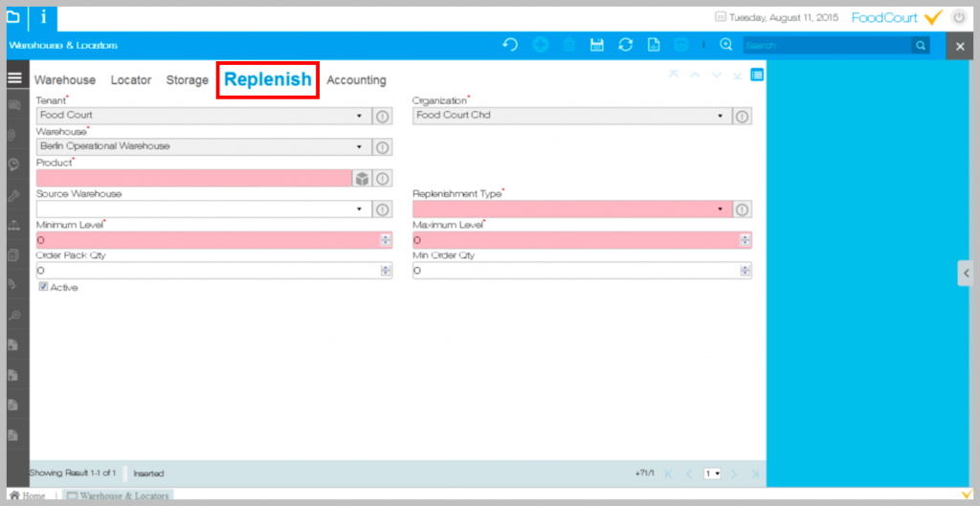Image resolution: width=980 pixels, height=506 pixels.
Task: Open the history clock sidebar icon
Action: [13, 165]
